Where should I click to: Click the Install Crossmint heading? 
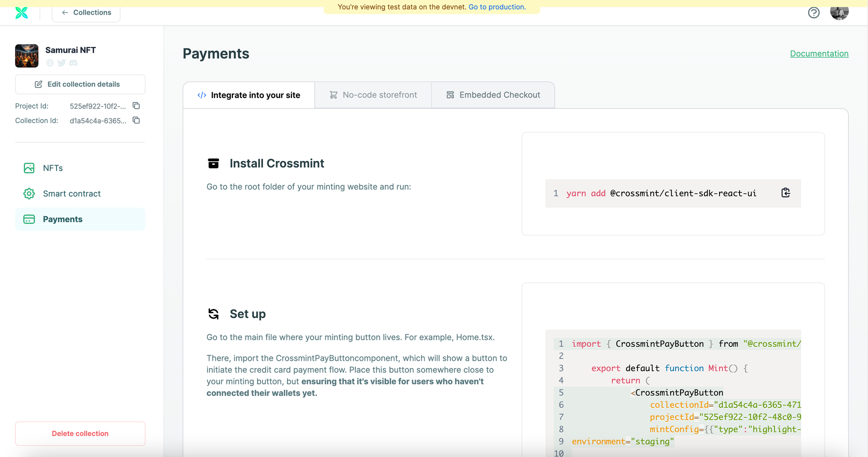(x=277, y=163)
